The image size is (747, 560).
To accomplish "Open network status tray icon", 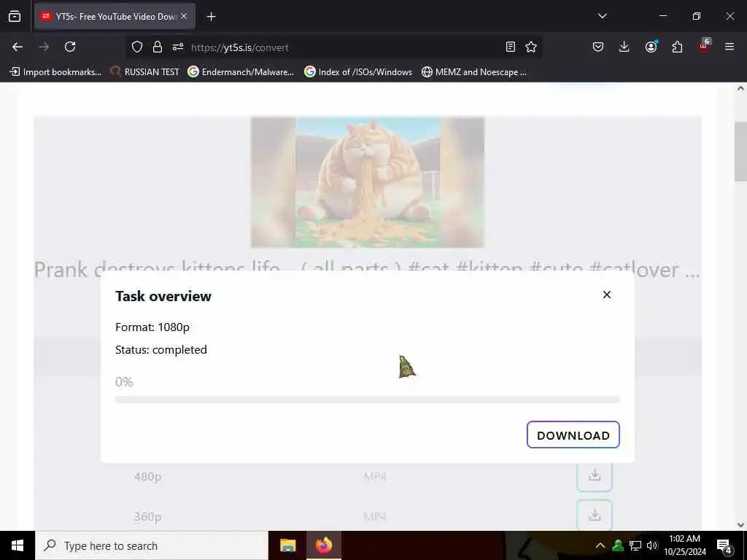I will click(635, 545).
